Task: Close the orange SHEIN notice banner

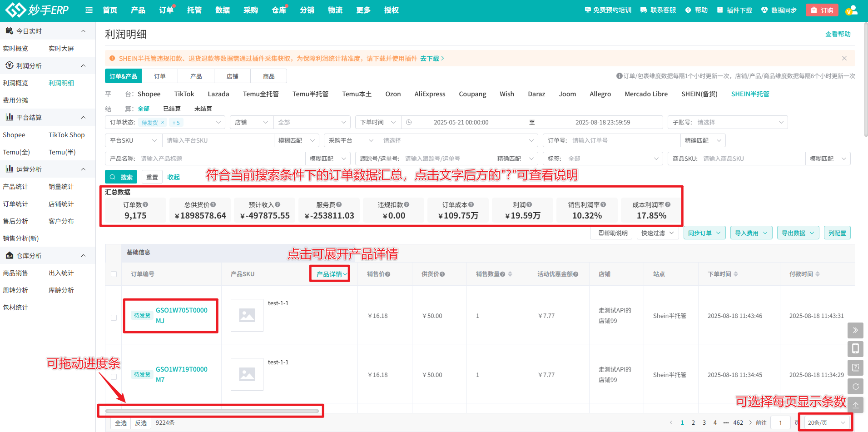Action: pyautogui.click(x=844, y=58)
